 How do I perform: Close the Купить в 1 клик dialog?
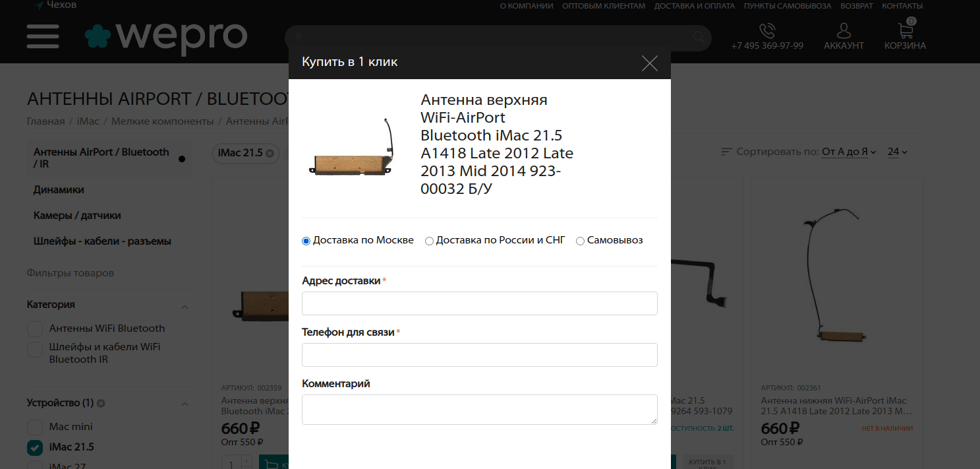[x=650, y=63]
